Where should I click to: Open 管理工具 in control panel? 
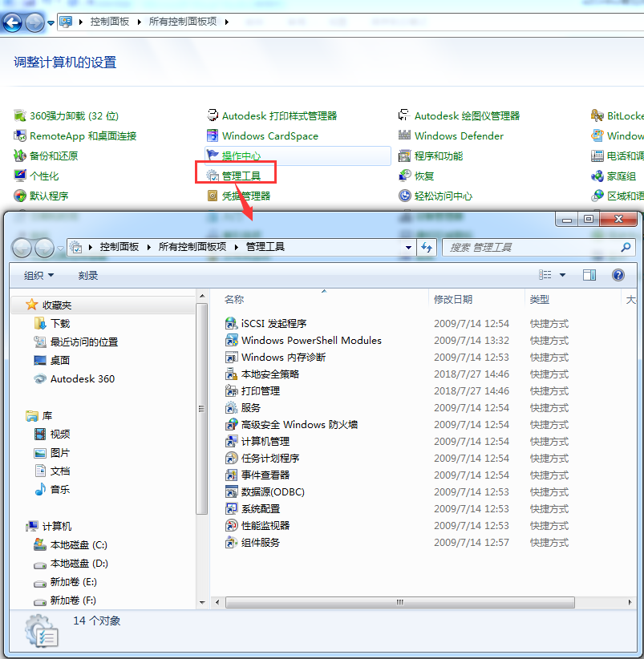(233, 176)
